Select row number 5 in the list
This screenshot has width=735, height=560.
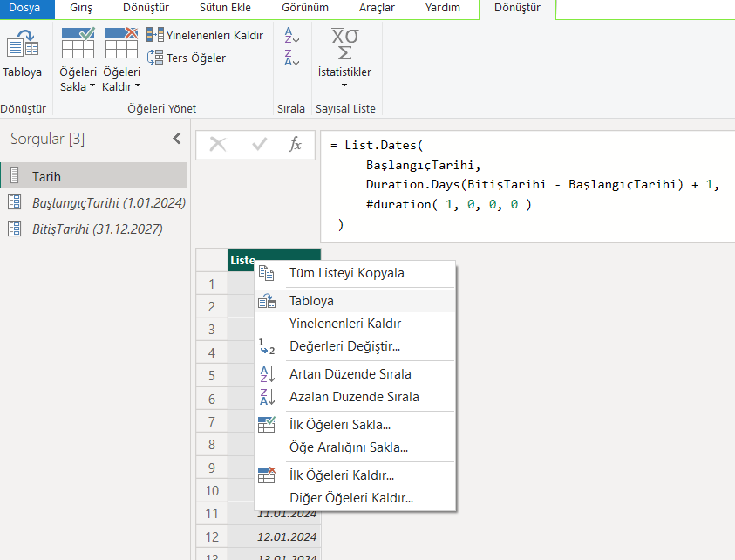click(212, 376)
